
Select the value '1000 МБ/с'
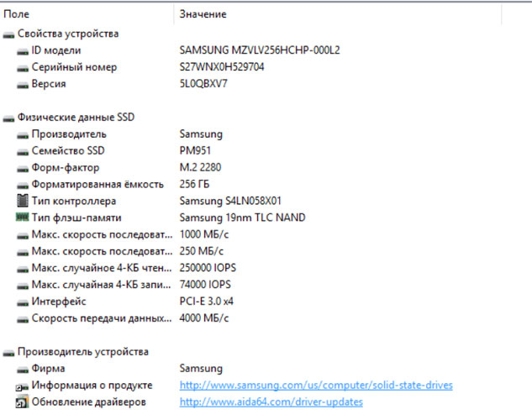[204, 234]
